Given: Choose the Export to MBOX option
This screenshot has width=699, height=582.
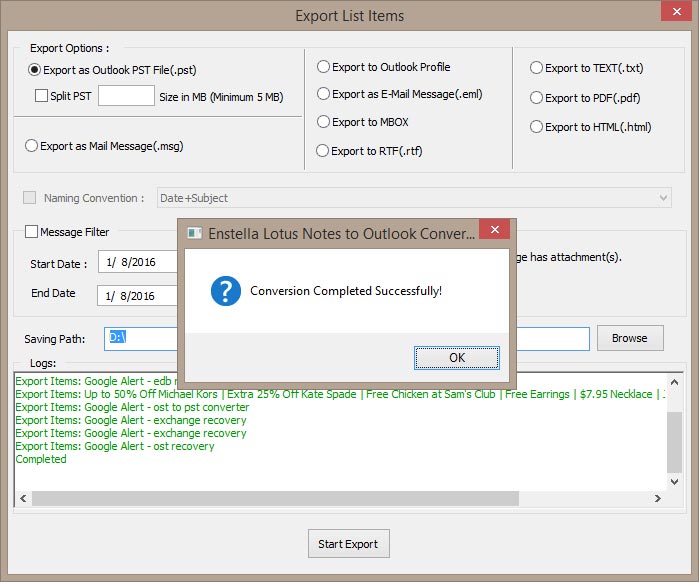Looking at the screenshot, I should tap(323, 122).
